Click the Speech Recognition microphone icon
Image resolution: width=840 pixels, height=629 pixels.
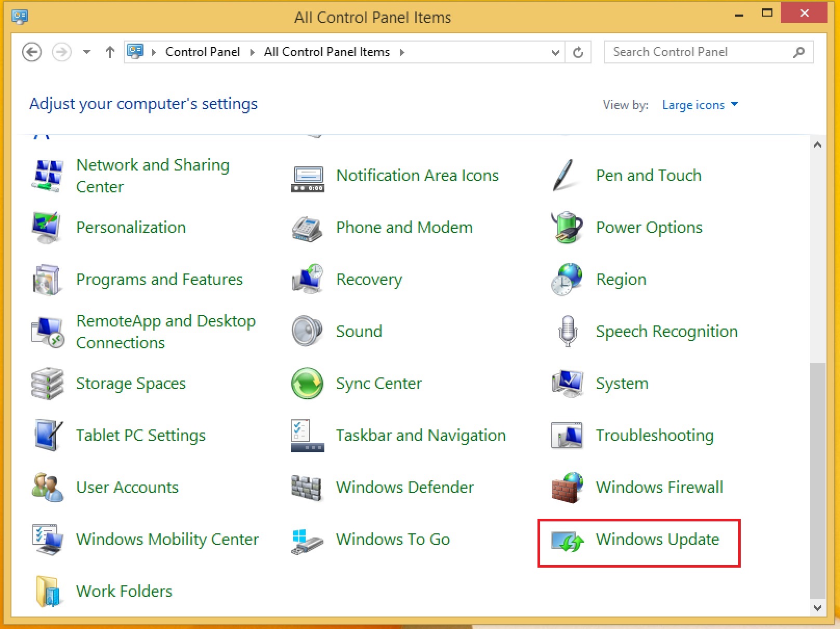coord(567,331)
